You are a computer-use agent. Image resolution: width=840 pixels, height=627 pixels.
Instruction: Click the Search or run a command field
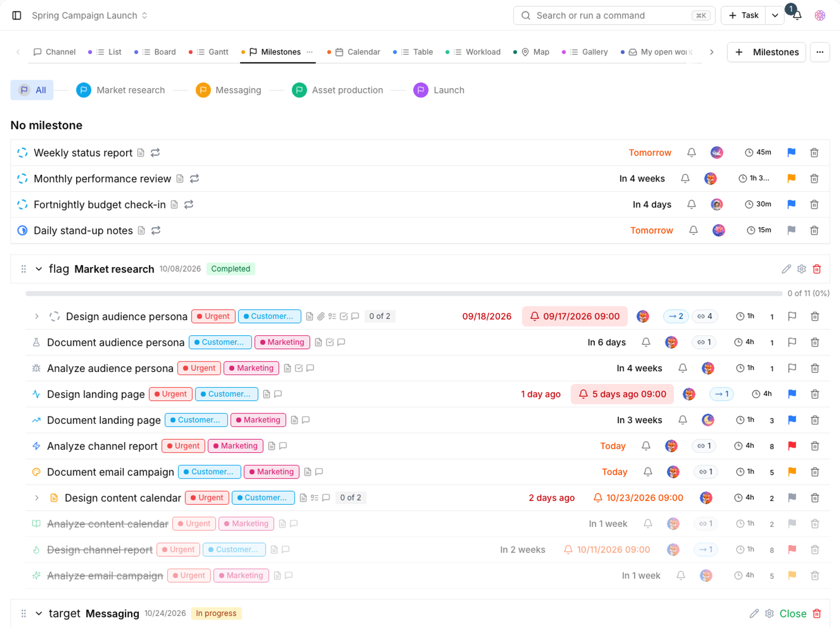point(614,15)
